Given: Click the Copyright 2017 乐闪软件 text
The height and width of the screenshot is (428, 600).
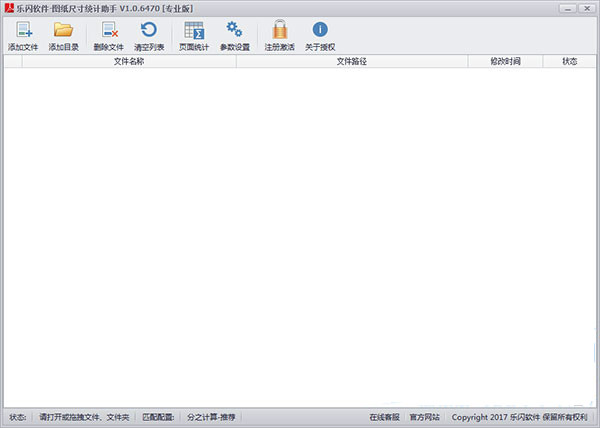Looking at the screenshot, I should (519, 417).
